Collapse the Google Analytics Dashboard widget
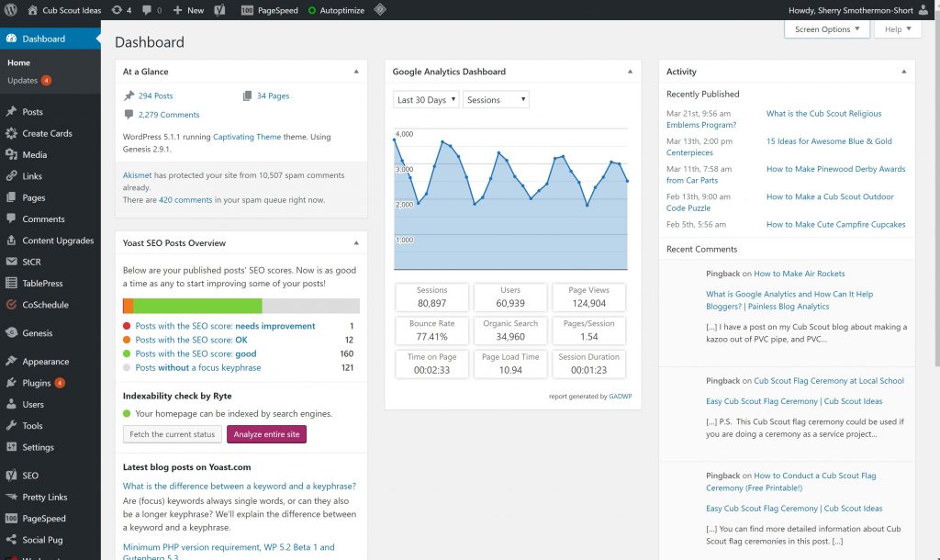 (x=630, y=72)
